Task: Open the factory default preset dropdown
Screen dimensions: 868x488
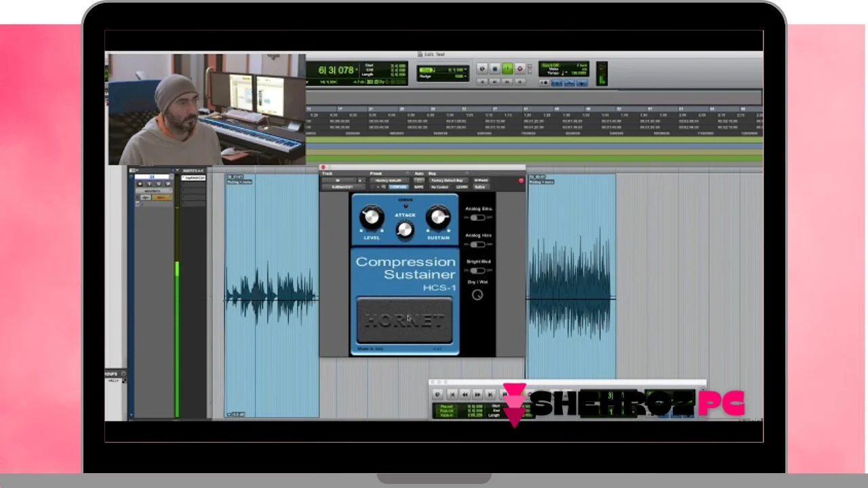Action: click(389, 180)
